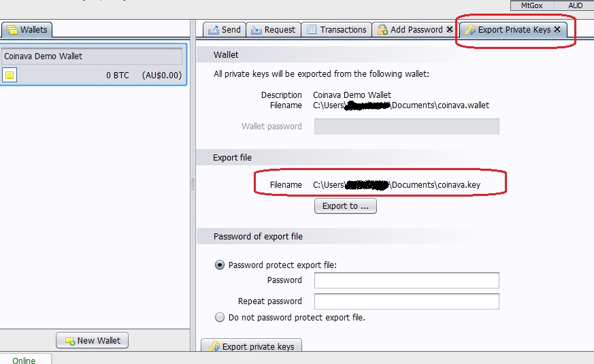Image resolution: width=594 pixels, height=364 pixels.
Task: Click the panel splitter handle
Action: [x=193, y=185]
